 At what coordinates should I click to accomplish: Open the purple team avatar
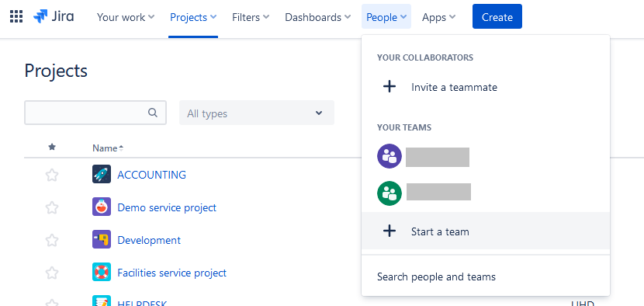(x=389, y=156)
